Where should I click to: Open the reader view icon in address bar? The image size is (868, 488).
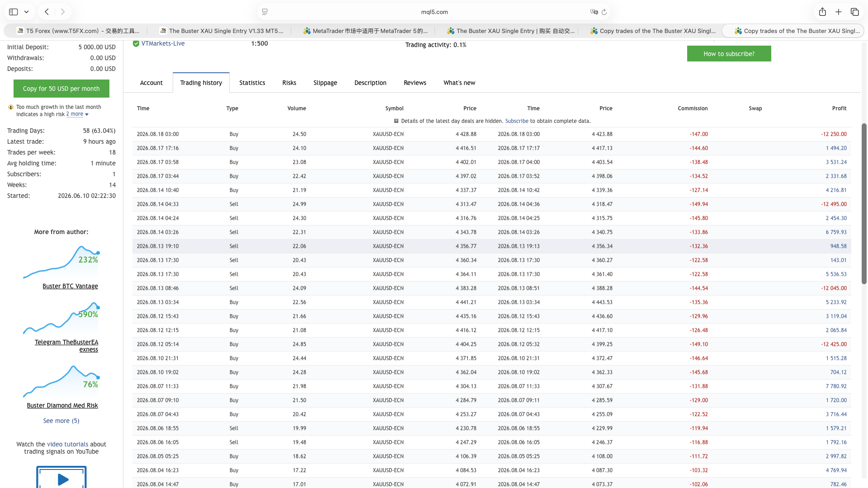265,12
